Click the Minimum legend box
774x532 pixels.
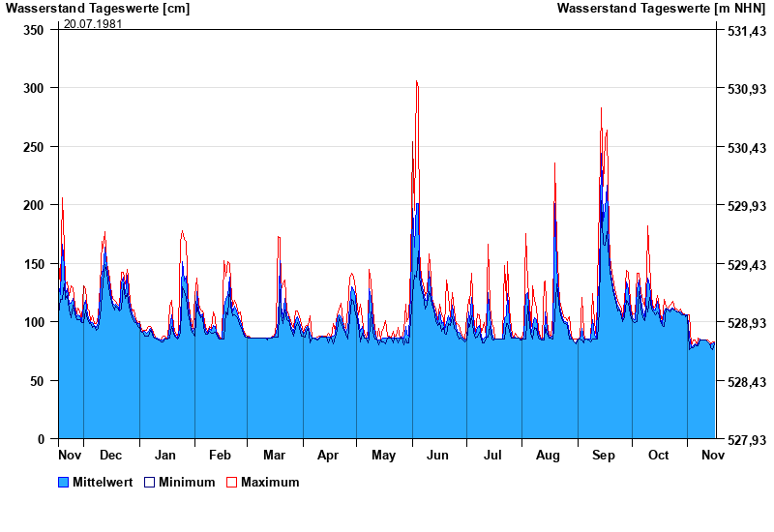pyautogui.click(x=149, y=482)
